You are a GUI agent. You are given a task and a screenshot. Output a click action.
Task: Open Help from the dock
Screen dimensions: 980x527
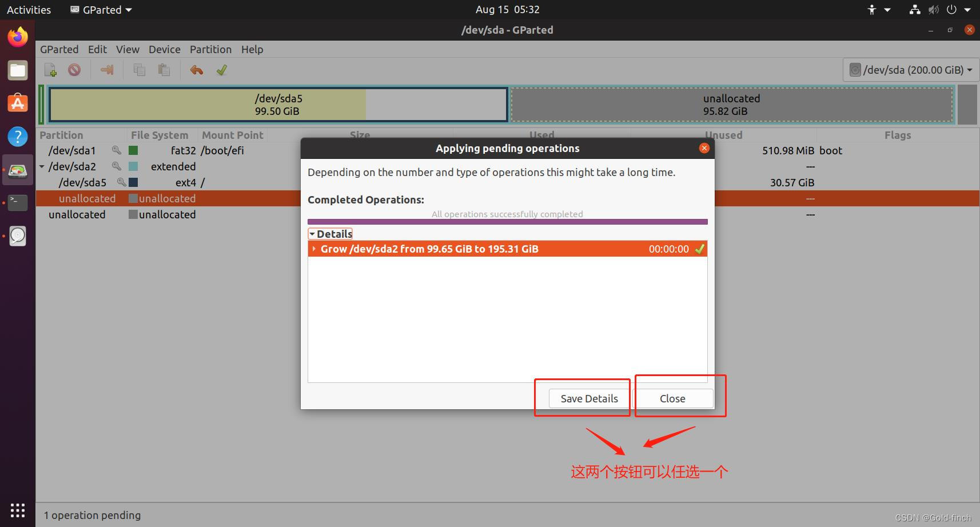click(x=18, y=137)
